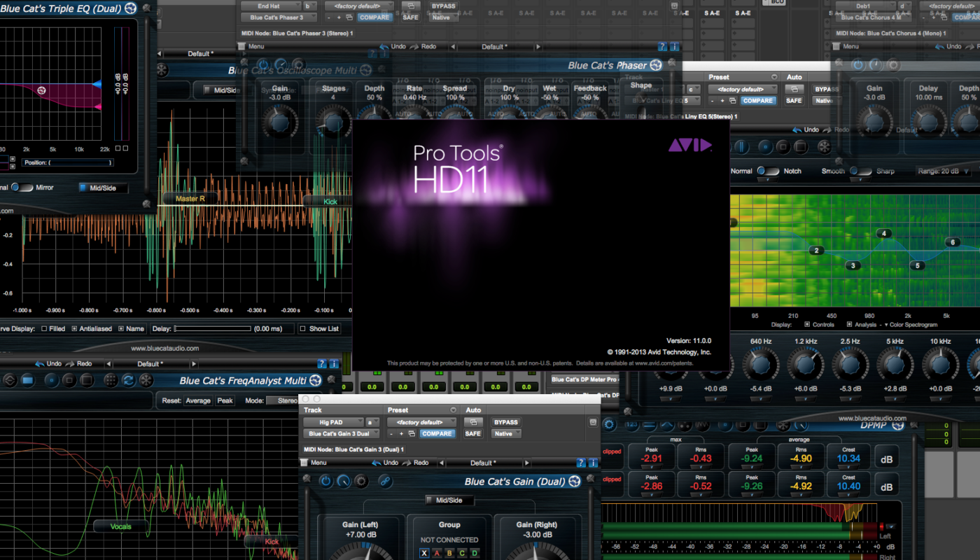The image size is (980, 560).
Task: Open factory default preset dropdown in Liny EQ
Action: point(742,89)
